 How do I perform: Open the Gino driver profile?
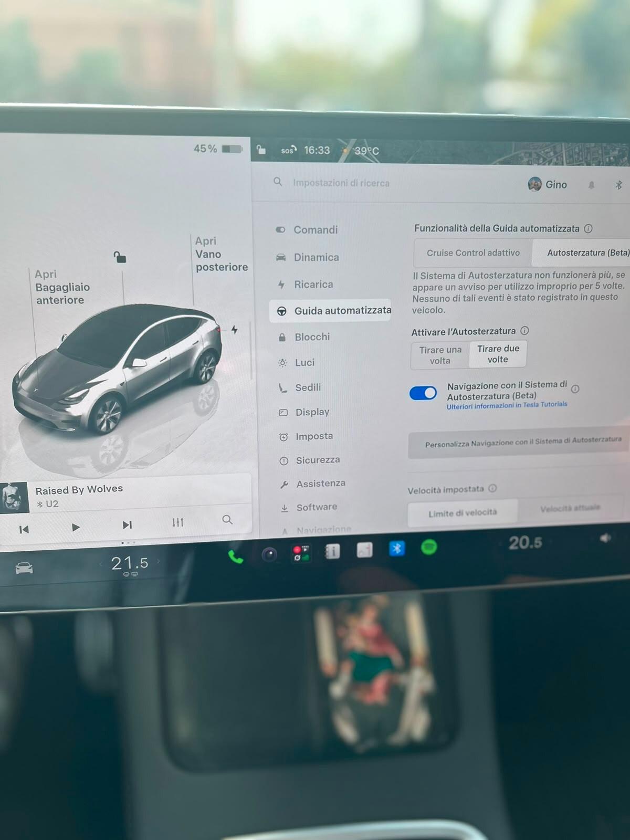pos(548,184)
